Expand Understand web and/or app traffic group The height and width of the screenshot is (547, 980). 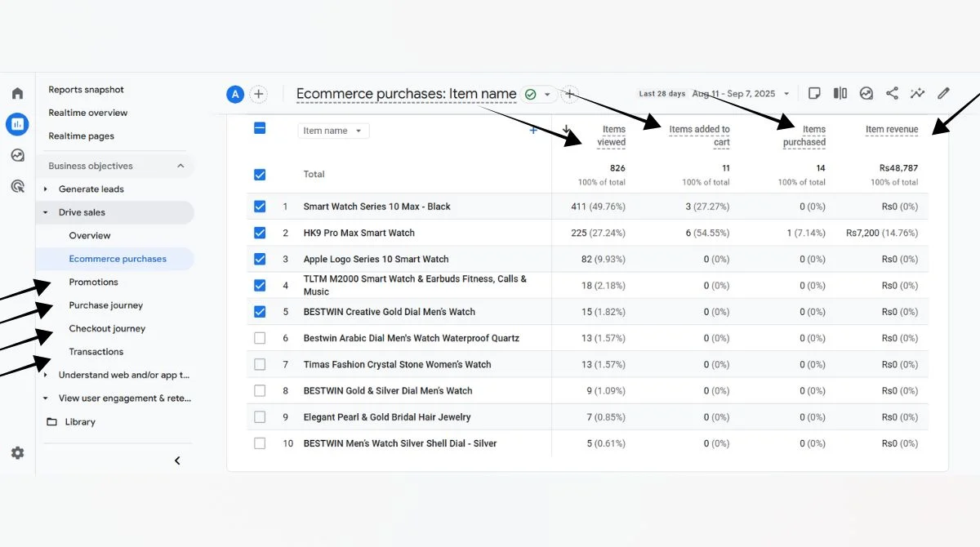pyautogui.click(x=46, y=376)
